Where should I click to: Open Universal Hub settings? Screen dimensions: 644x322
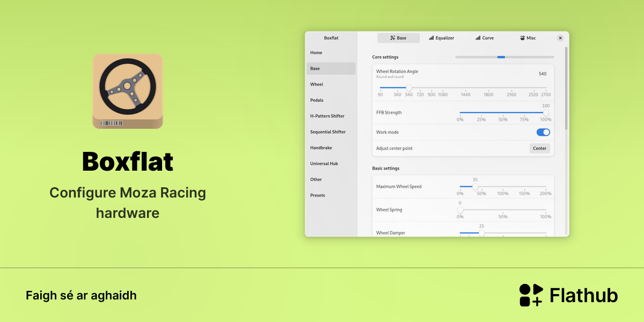(x=331, y=164)
